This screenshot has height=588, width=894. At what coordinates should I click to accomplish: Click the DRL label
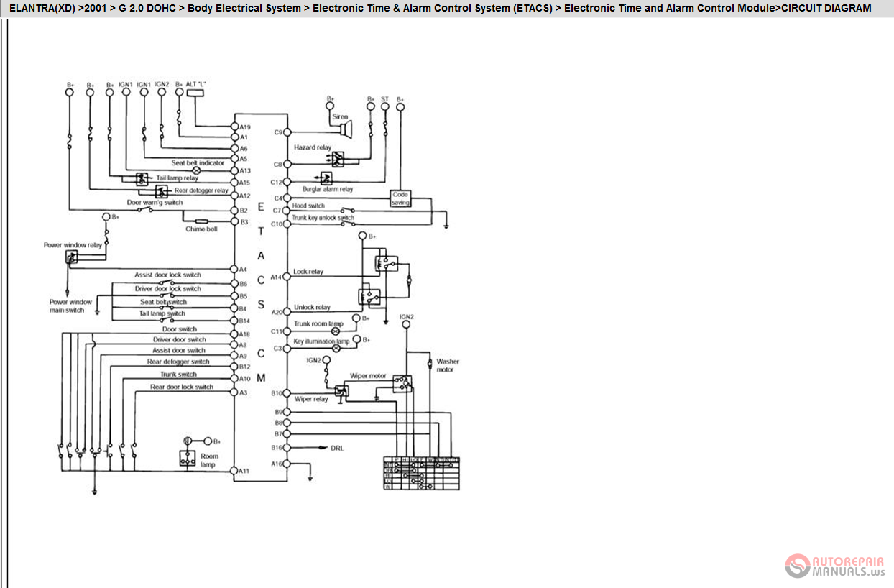tap(337, 448)
